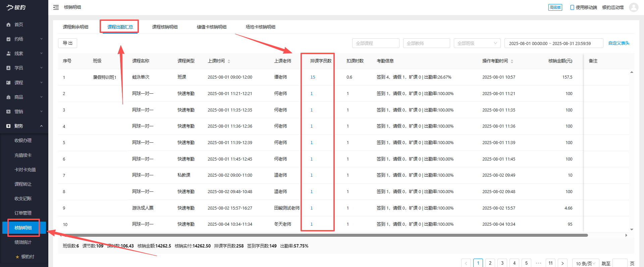Expand the 学员 menu chevron
644x267 pixels.
pos(42,68)
